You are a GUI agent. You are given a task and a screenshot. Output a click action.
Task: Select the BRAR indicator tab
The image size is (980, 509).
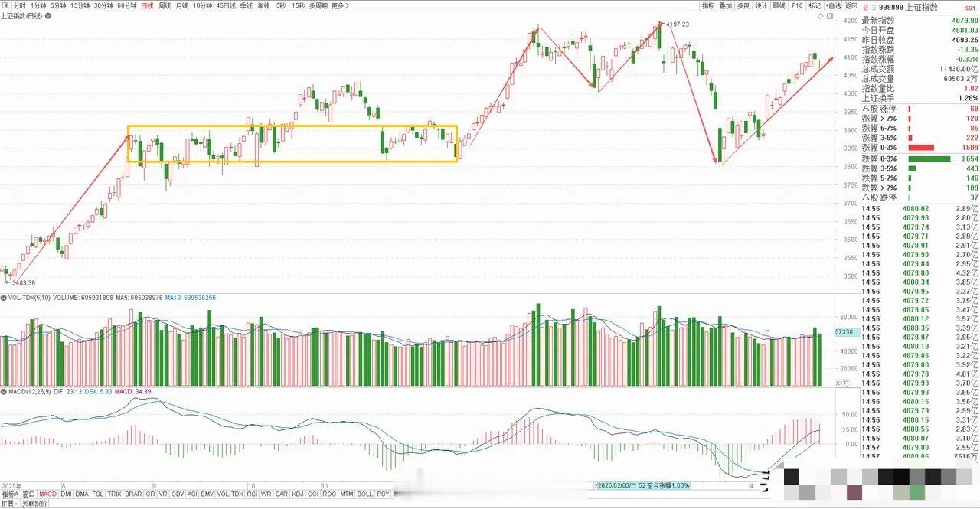(133, 494)
